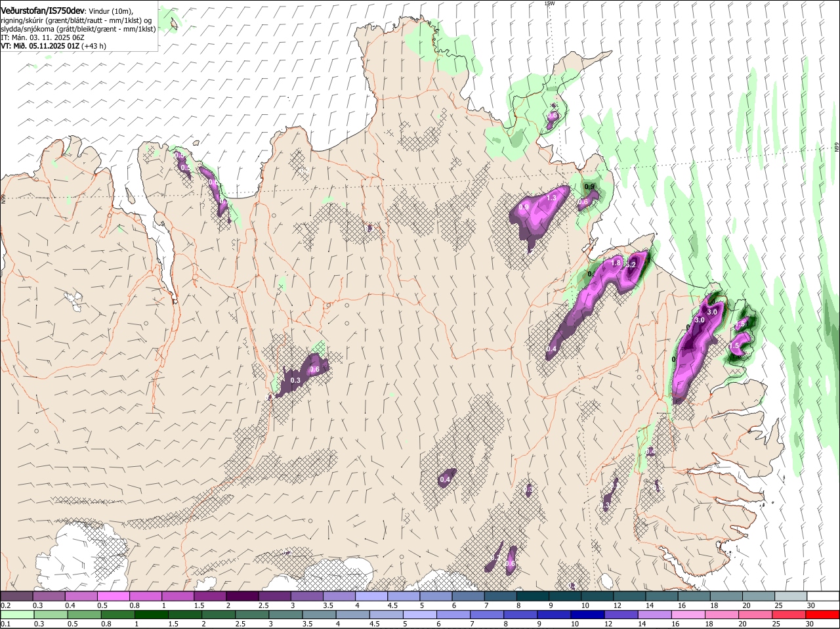The image size is (840, 629).
Task: Click the bright red bottom swatch after 30
Action: pyautogui.click(x=824, y=615)
